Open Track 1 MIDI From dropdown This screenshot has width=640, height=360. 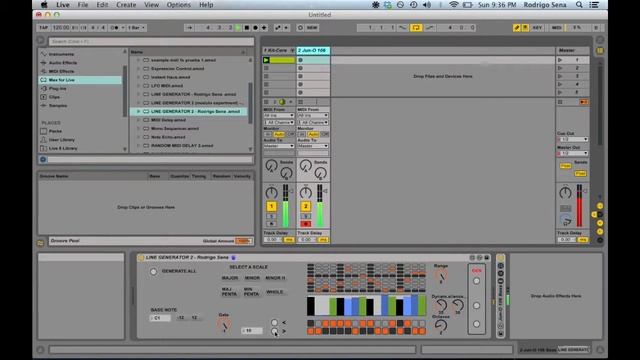point(278,116)
